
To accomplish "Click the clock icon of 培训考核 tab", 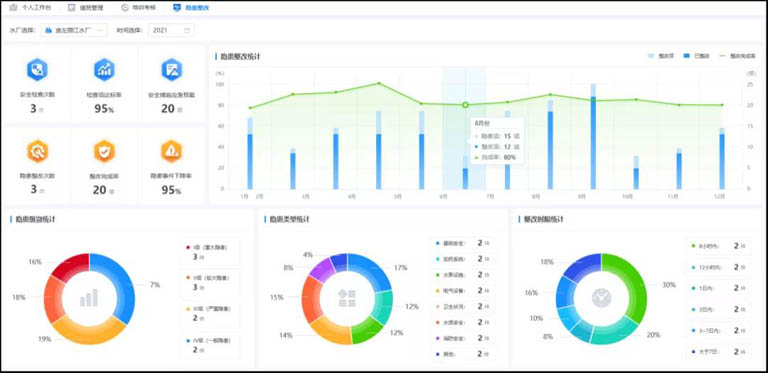I will [x=124, y=8].
